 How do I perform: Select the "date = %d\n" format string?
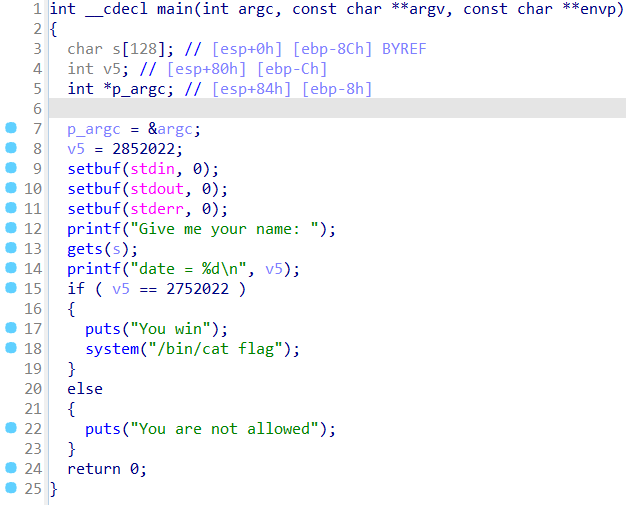click(188, 269)
